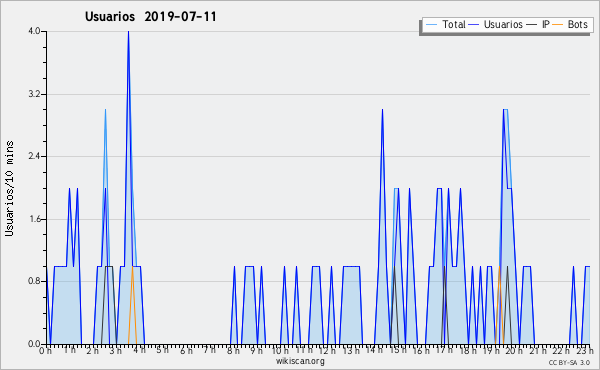This screenshot has height=370, width=600.
Task: Click the '22 h' x-axis label
Action: (x=561, y=350)
